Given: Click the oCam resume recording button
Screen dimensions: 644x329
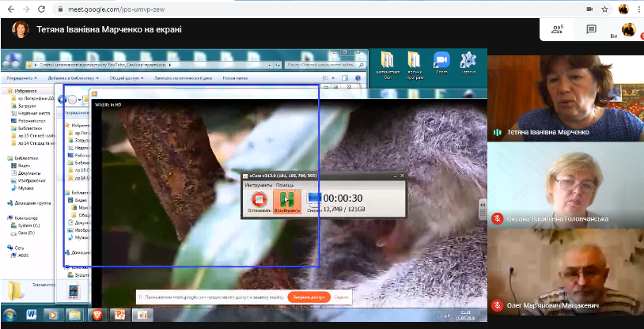Looking at the screenshot, I should click(x=286, y=202).
